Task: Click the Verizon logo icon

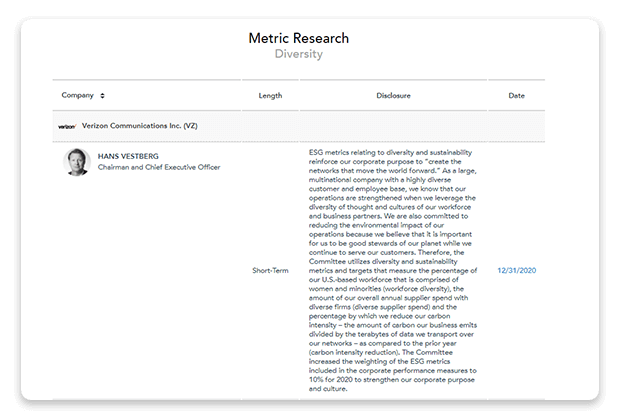Action: pos(67,126)
